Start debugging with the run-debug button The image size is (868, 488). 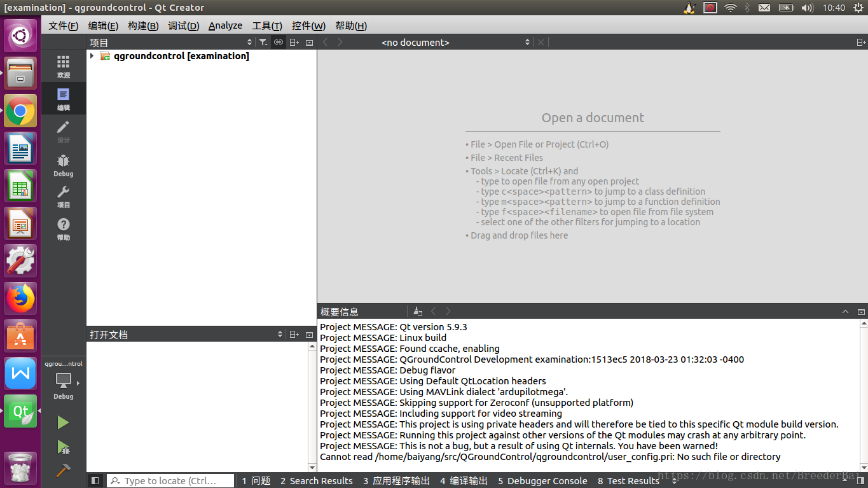coord(63,447)
